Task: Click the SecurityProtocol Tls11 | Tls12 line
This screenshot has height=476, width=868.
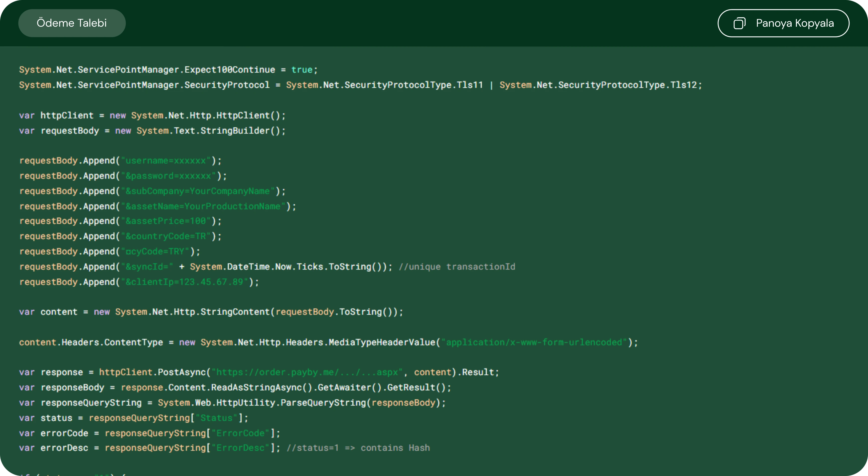Action: [x=361, y=85]
